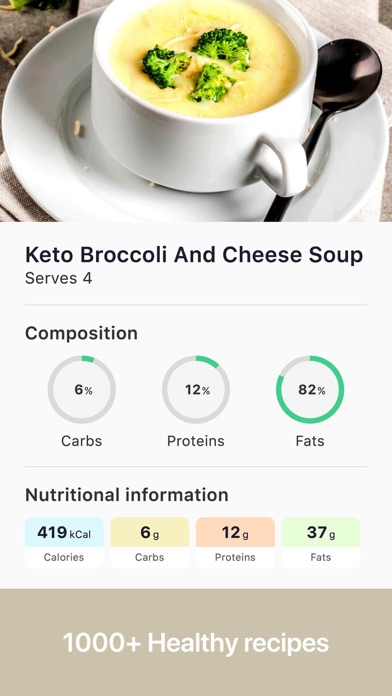Click the Composition section heading
Image resolution: width=392 pixels, height=696 pixels.
[x=81, y=333]
